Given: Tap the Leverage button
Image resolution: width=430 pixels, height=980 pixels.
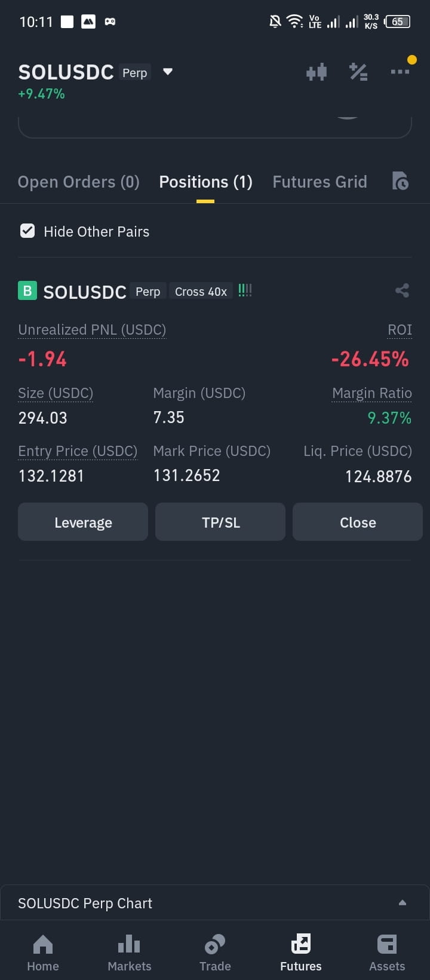Looking at the screenshot, I should click(x=83, y=522).
